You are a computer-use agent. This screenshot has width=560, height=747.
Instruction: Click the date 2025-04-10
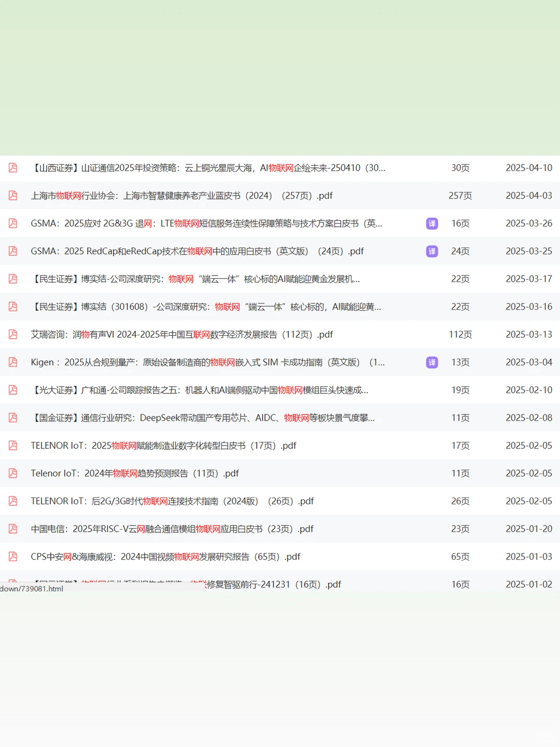[x=529, y=168]
